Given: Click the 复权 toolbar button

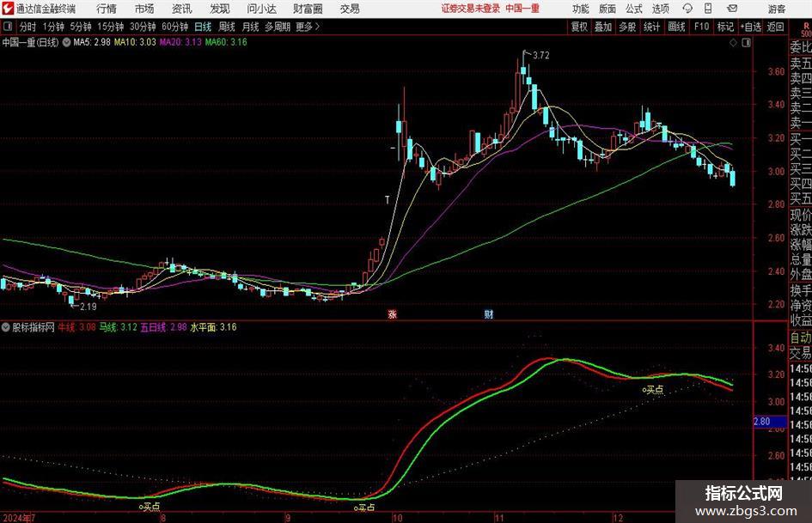Looking at the screenshot, I should [x=579, y=27].
